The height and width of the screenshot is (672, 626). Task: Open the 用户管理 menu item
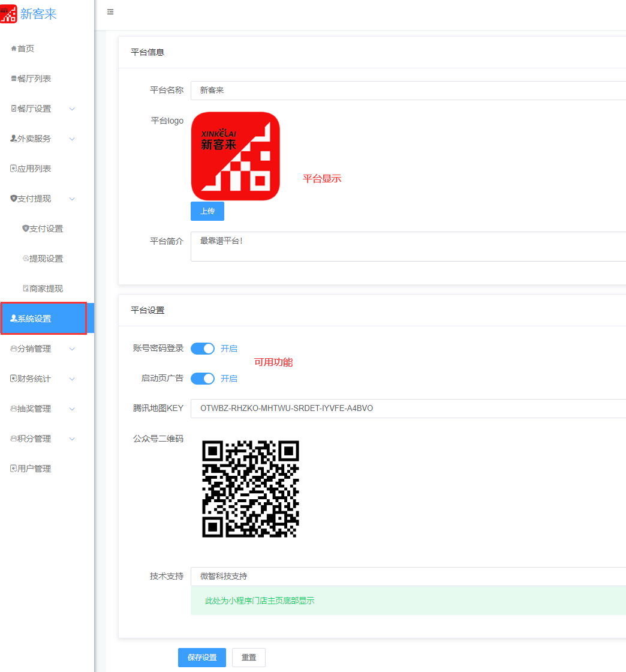tap(47, 469)
